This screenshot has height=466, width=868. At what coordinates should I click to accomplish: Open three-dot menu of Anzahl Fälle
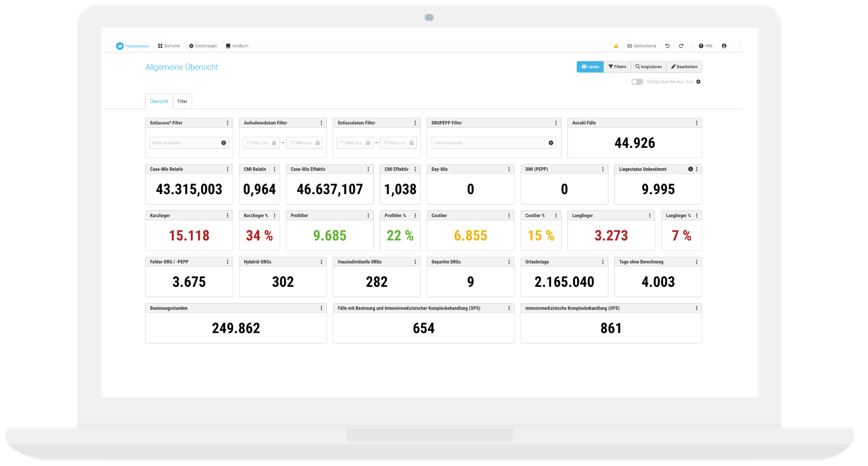[x=696, y=123]
